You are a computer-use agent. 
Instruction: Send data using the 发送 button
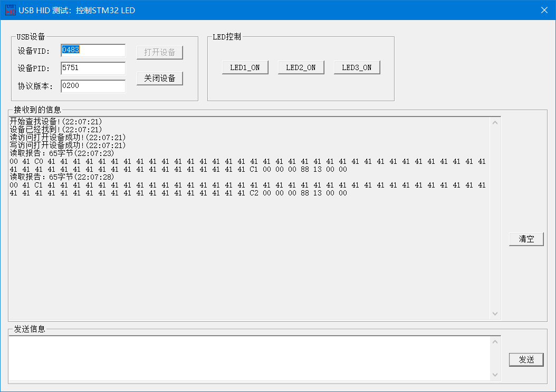[x=526, y=359]
